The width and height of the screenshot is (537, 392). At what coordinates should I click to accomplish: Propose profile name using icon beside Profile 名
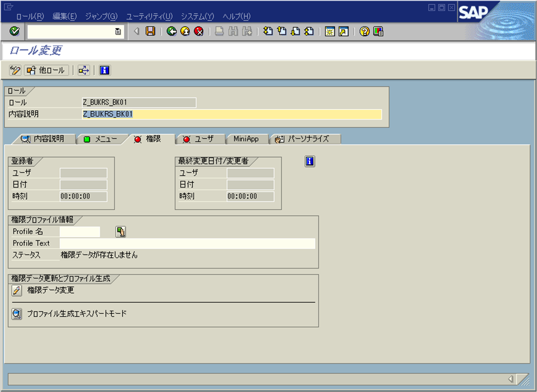pos(121,232)
